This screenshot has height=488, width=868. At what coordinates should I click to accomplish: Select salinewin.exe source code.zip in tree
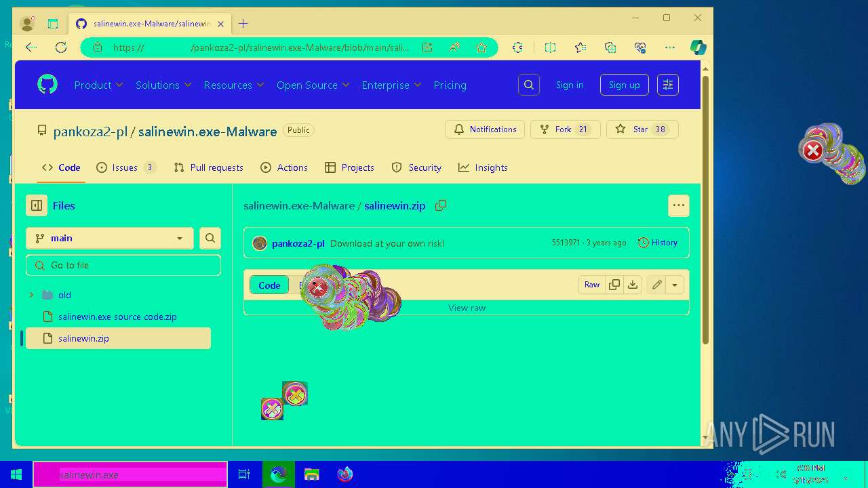click(x=118, y=317)
